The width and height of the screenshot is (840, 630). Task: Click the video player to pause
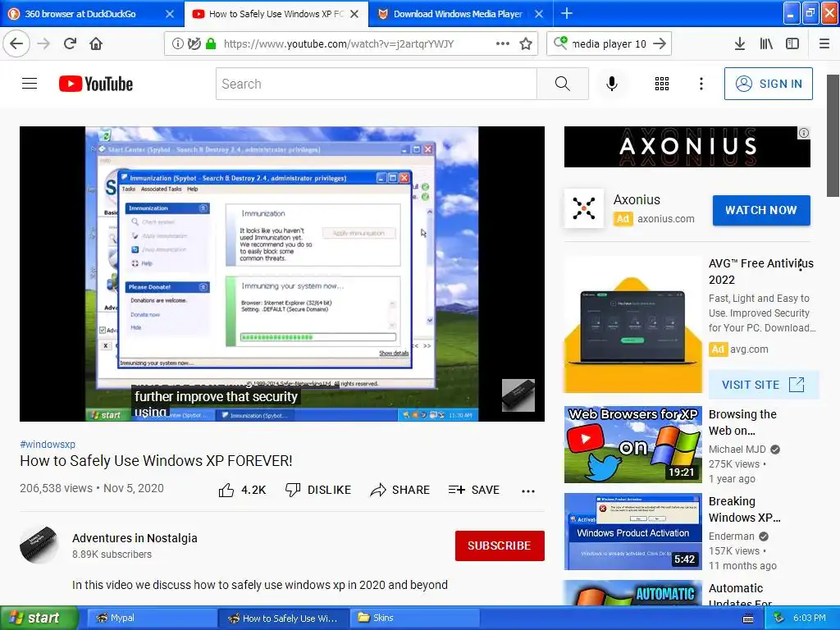coord(282,273)
